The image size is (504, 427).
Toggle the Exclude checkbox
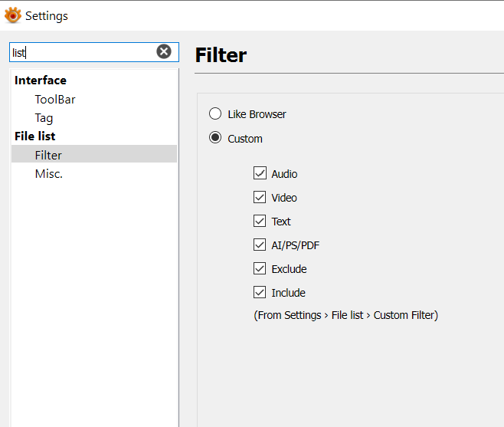click(260, 269)
